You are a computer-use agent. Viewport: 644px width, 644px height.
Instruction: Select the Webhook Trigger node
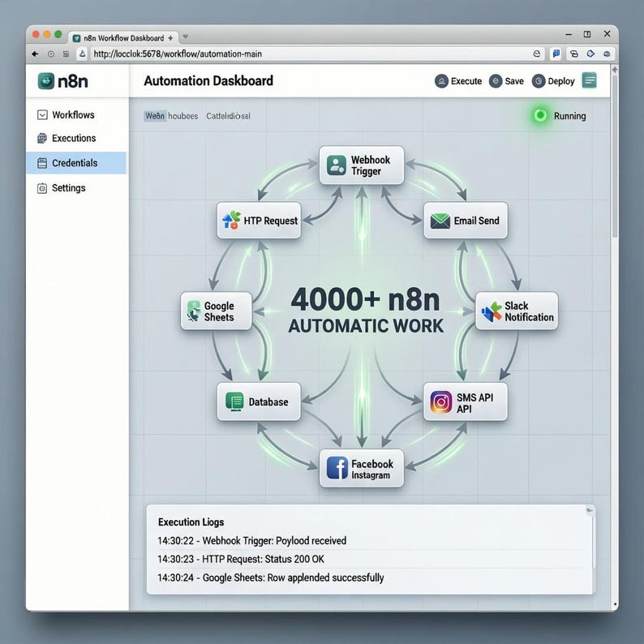pyautogui.click(x=362, y=165)
